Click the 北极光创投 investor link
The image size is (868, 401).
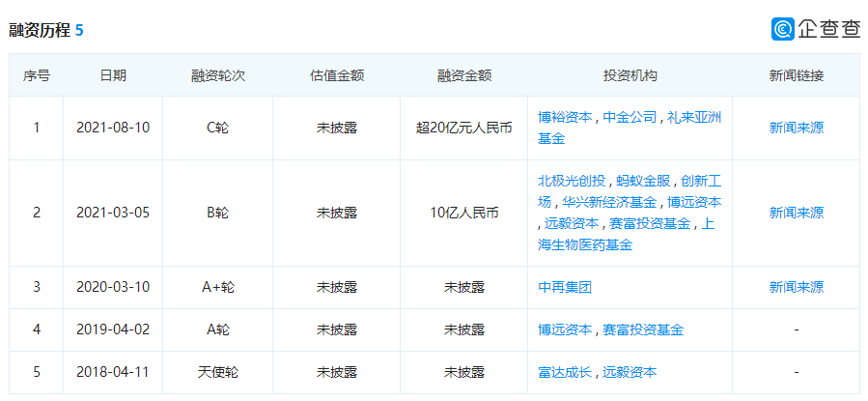pos(572,181)
